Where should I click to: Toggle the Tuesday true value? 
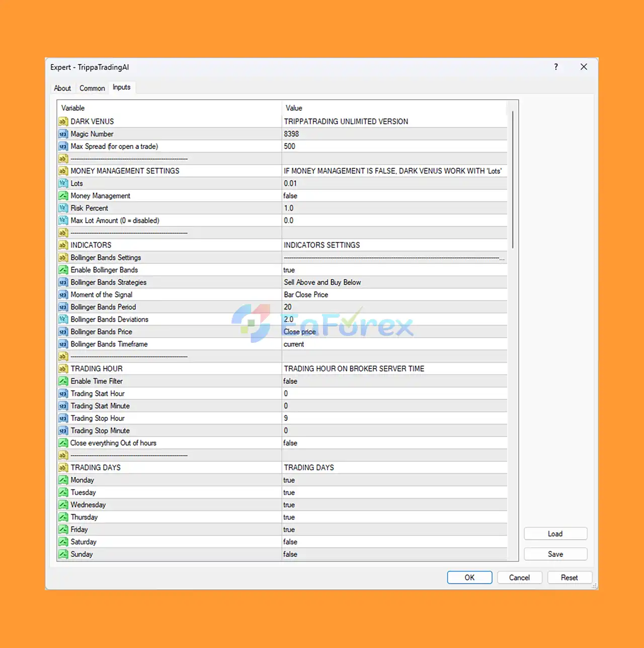(x=394, y=492)
